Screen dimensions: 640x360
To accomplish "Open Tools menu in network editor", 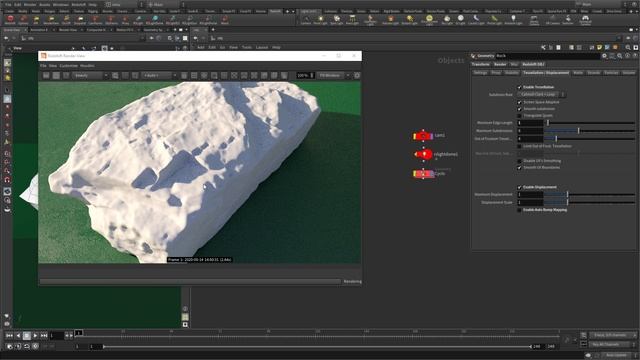I will [247, 47].
